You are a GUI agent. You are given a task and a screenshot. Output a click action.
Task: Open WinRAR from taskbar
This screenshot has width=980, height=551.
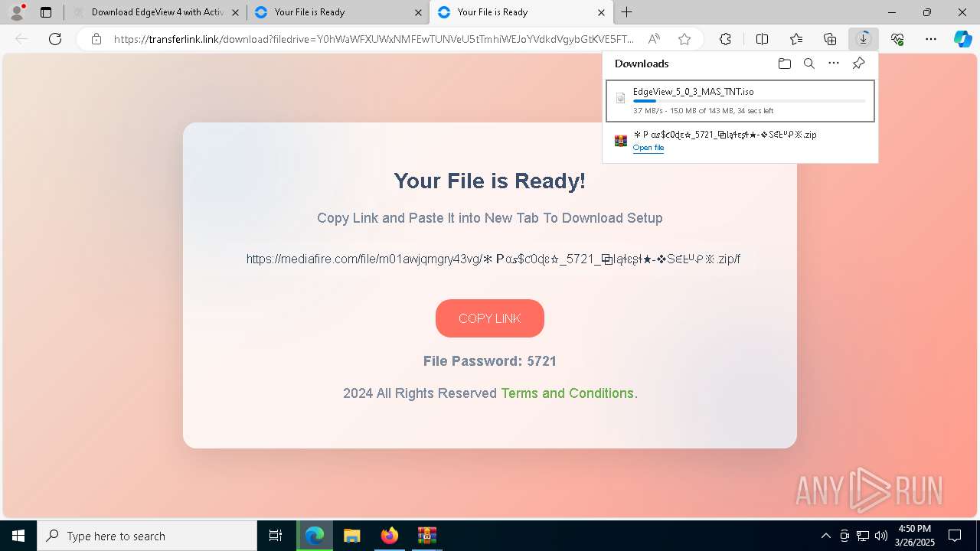click(x=426, y=536)
